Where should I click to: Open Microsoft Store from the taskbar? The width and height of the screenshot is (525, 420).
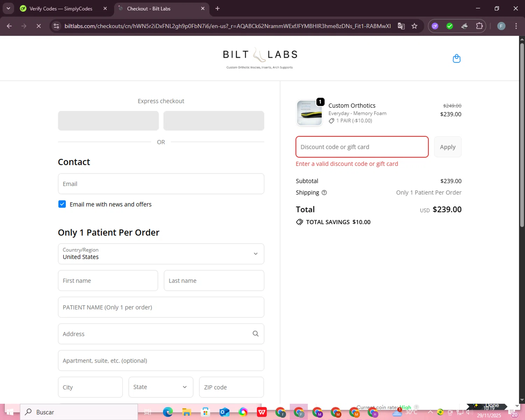(x=205, y=412)
